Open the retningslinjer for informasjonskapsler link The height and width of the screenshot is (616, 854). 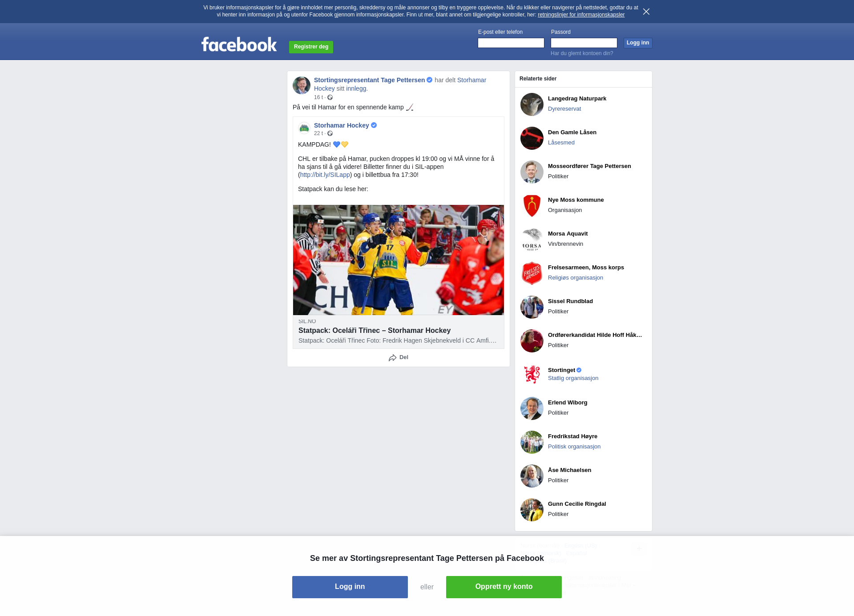(581, 15)
